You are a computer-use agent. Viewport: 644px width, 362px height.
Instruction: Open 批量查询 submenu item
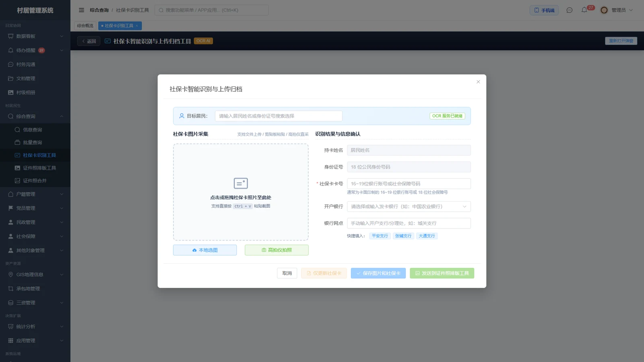point(35,142)
